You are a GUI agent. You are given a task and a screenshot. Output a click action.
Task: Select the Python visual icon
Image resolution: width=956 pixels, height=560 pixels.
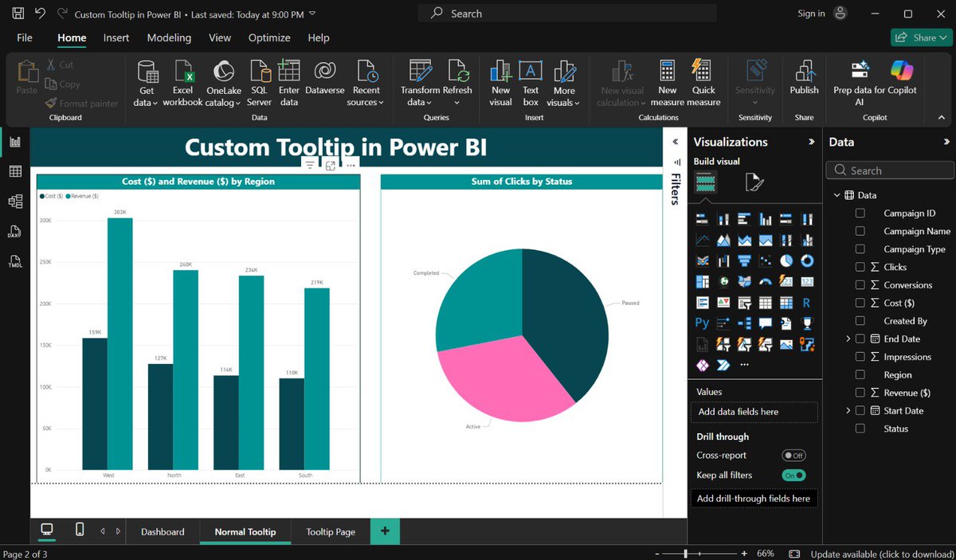(x=703, y=323)
